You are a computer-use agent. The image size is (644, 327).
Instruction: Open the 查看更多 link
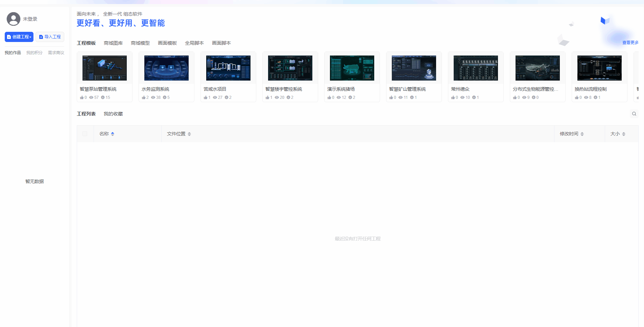(630, 43)
